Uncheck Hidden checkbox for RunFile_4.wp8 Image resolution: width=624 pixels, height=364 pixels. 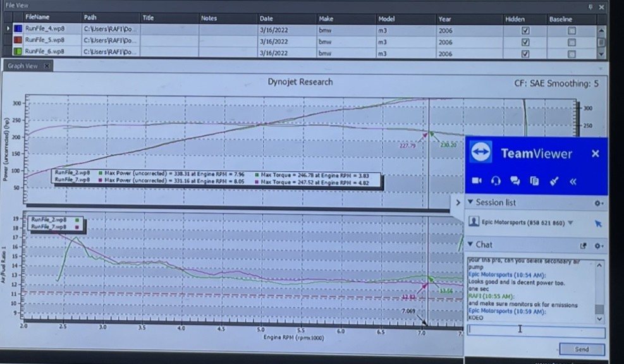(x=525, y=30)
